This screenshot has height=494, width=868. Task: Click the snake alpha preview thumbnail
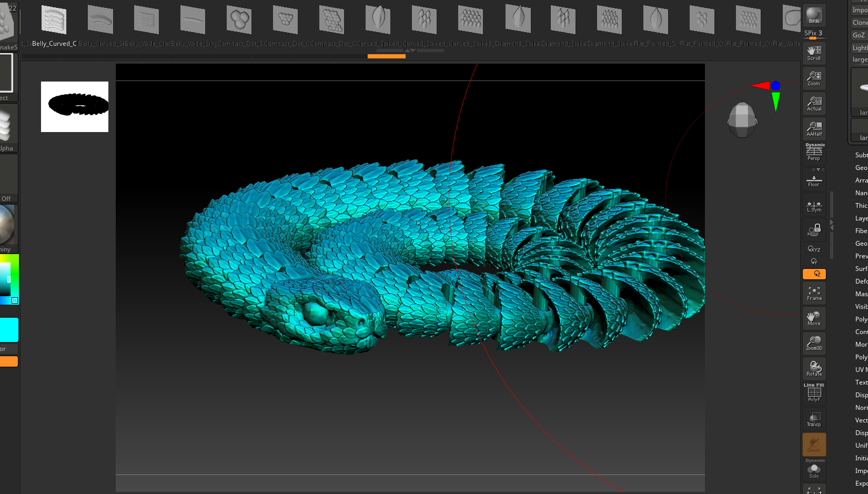(75, 106)
